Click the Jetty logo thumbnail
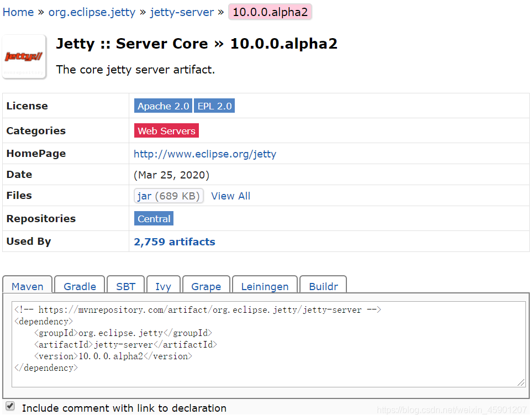This screenshot has height=420, width=532. [x=24, y=57]
